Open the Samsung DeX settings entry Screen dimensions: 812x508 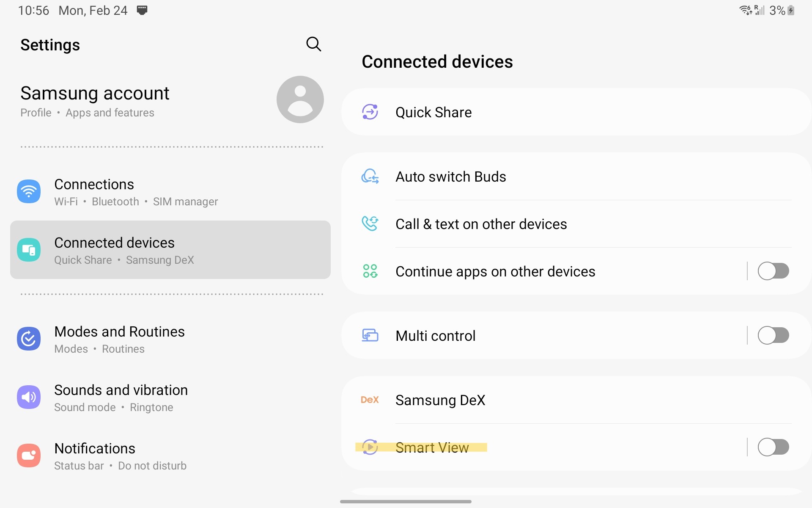tap(440, 400)
